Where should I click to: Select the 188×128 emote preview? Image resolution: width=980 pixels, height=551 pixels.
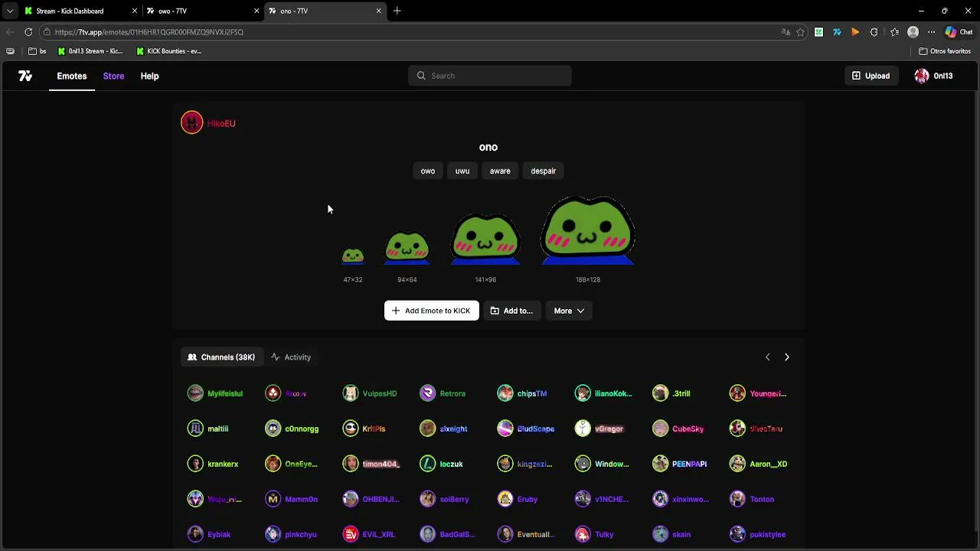coord(588,231)
